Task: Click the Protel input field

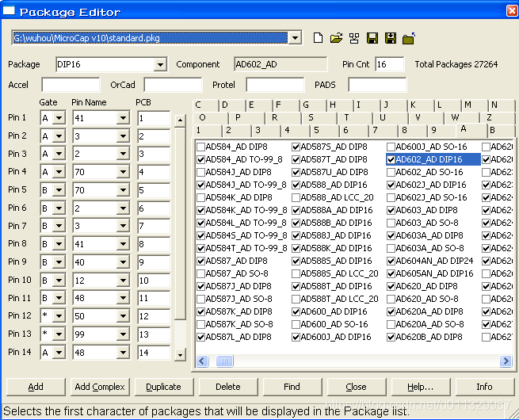Action: point(275,85)
